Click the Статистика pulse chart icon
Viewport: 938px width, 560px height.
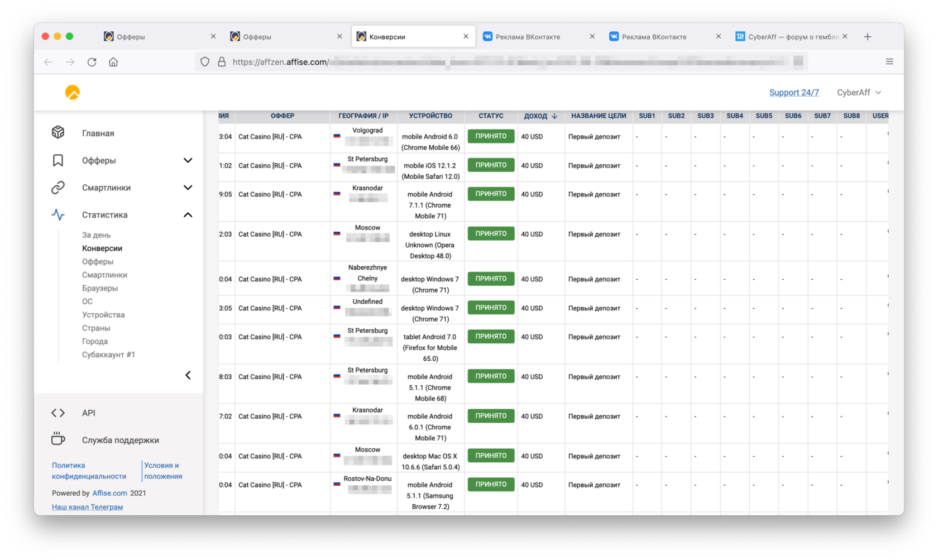click(58, 215)
